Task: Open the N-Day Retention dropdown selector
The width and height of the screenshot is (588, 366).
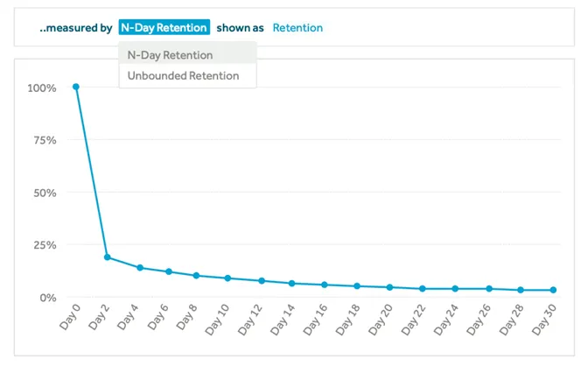Action: 164,27
